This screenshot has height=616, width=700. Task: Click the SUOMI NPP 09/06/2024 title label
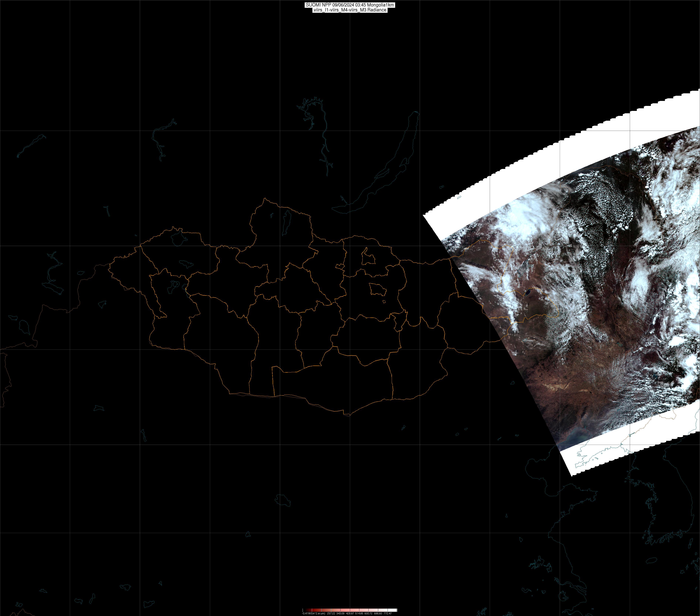point(350,5)
